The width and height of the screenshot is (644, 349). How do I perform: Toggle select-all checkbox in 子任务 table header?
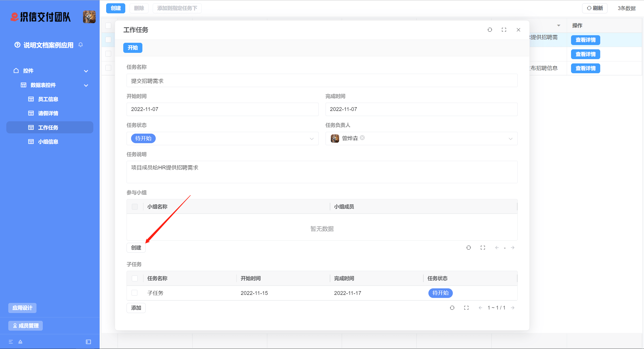(135, 278)
